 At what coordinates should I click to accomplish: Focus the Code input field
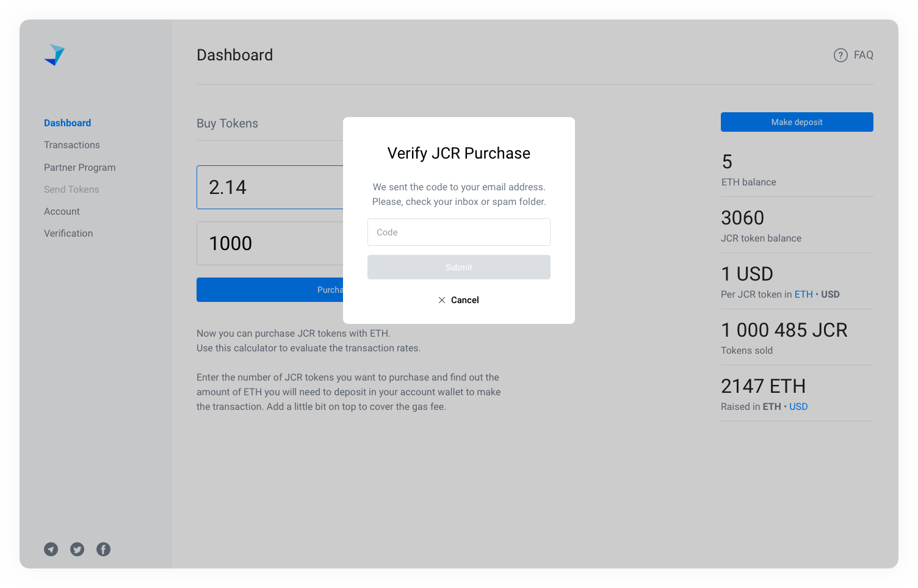click(458, 232)
